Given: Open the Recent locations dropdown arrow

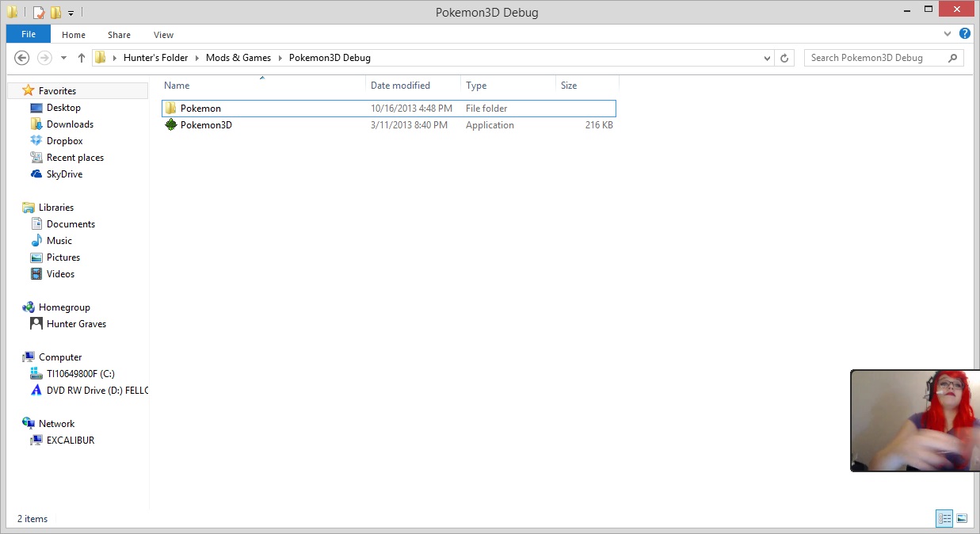Looking at the screenshot, I should [64, 58].
